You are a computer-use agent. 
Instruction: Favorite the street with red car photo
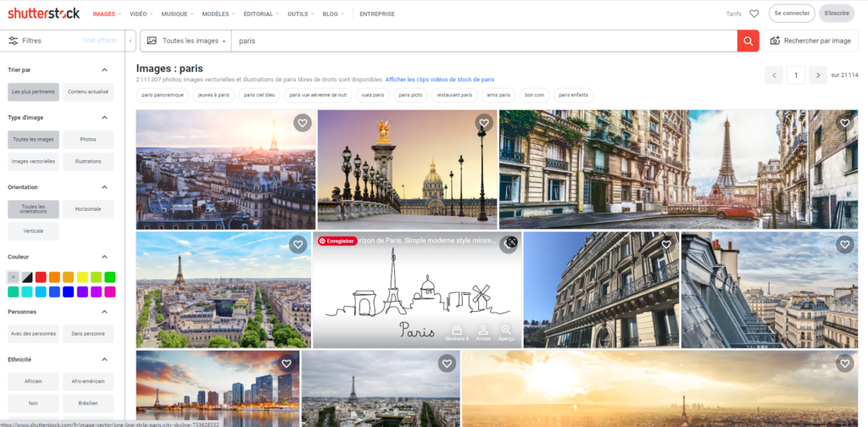coord(844,123)
